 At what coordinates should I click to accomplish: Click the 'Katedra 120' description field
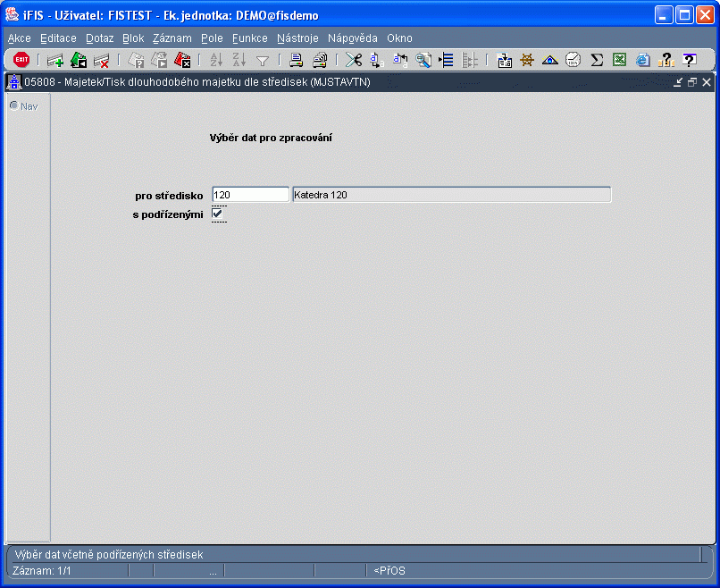coord(452,194)
